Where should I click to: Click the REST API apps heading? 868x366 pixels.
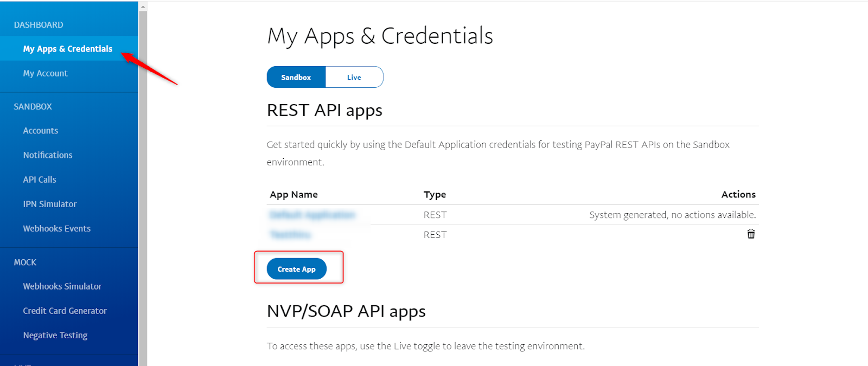coord(324,110)
